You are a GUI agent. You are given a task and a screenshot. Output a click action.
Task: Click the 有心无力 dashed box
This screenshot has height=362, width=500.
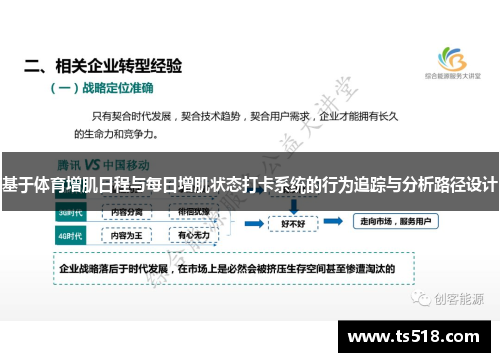point(194,235)
